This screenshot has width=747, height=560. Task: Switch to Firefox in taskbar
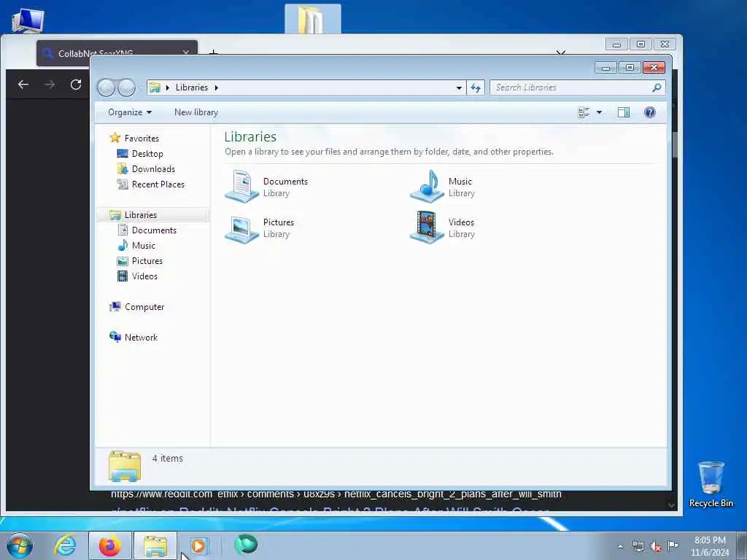(x=110, y=545)
